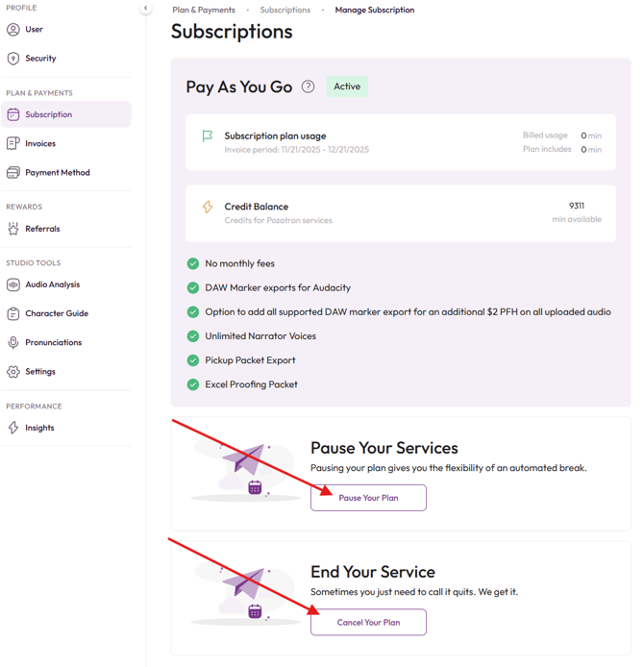This screenshot has height=667, width=644.
Task: Open Character Guide in Studio Tools
Action: pyautogui.click(x=57, y=313)
